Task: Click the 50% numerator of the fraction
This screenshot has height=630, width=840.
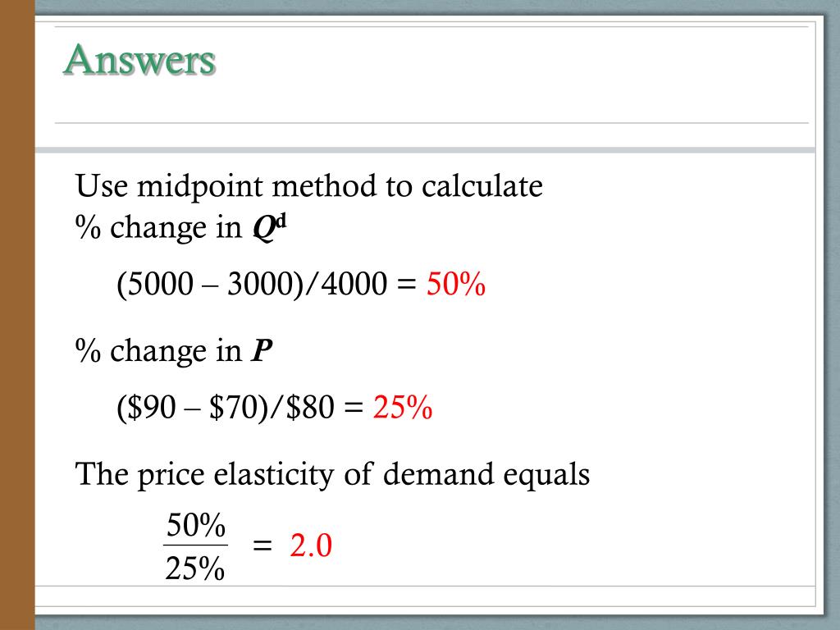Action: pyautogui.click(x=195, y=525)
